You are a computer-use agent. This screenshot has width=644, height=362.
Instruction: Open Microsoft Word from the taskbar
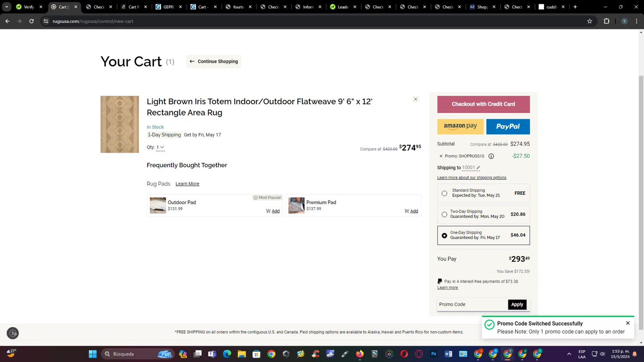[448, 354]
